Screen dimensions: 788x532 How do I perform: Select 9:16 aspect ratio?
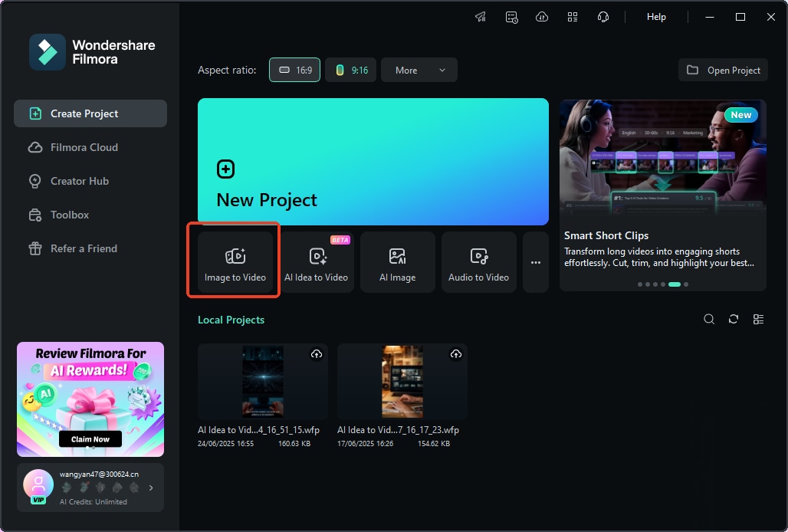pos(351,70)
